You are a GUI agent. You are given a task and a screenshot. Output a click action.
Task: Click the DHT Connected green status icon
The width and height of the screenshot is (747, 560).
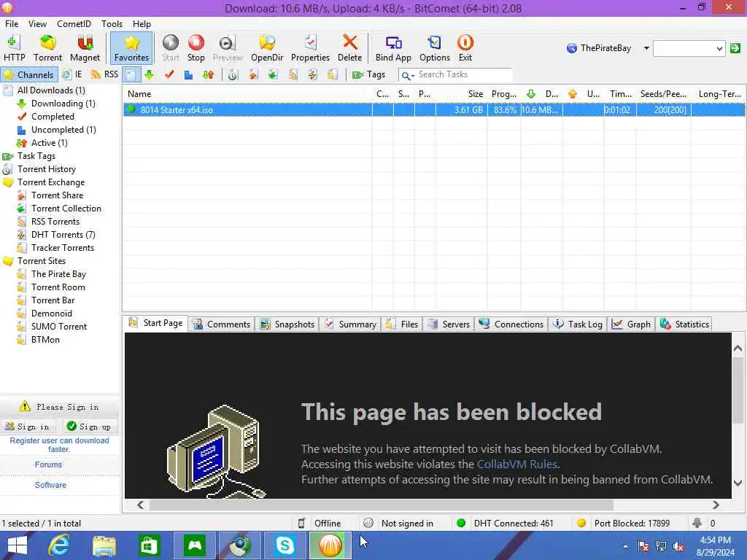point(461,524)
